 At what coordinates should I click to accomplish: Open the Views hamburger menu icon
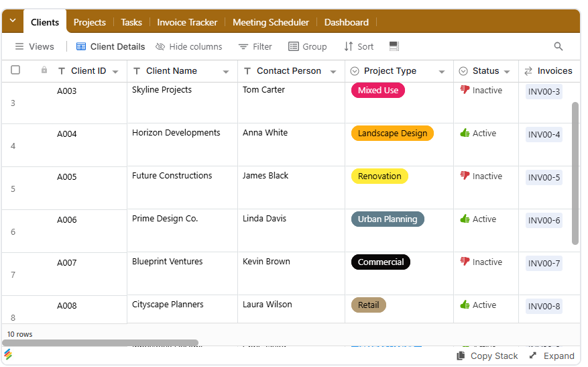click(19, 46)
